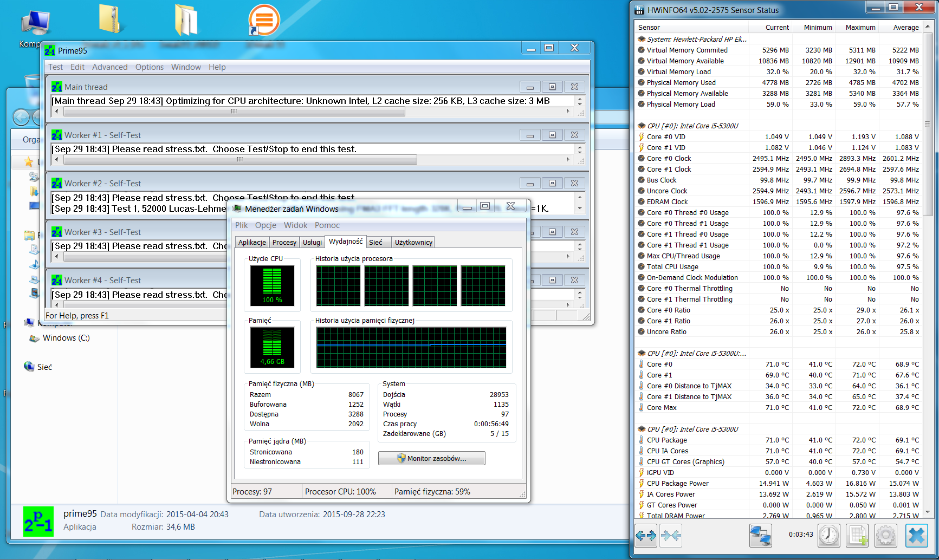Collapse the CPU [#0] i5-5300U clocks group
Screen dimensions: 939x560
642,126
